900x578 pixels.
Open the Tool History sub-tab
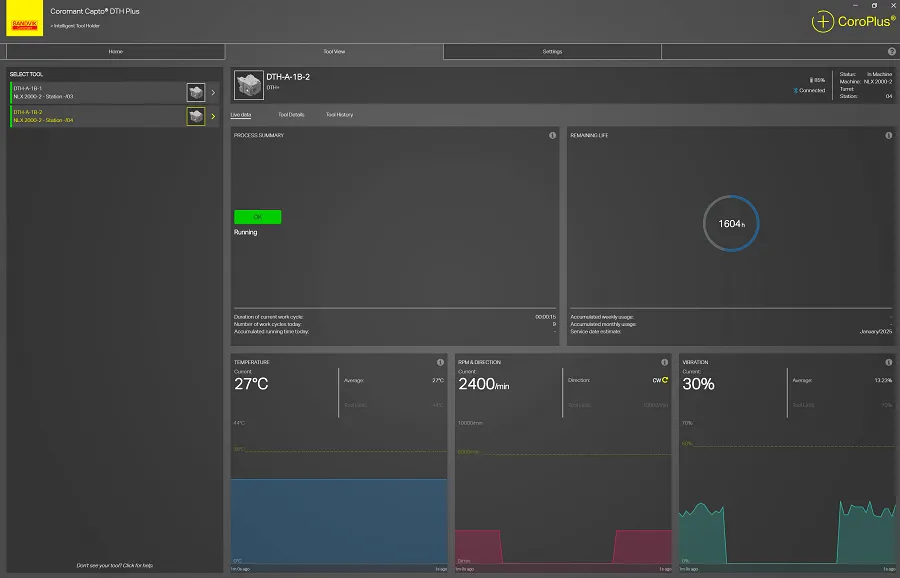click(x=339, y=115)
